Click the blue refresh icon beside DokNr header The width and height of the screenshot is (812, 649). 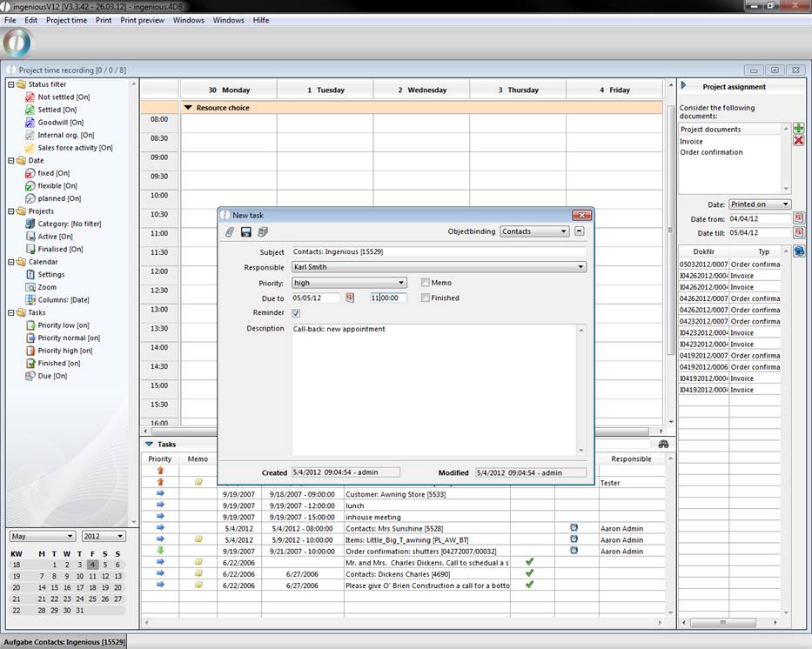pos(798,251)
